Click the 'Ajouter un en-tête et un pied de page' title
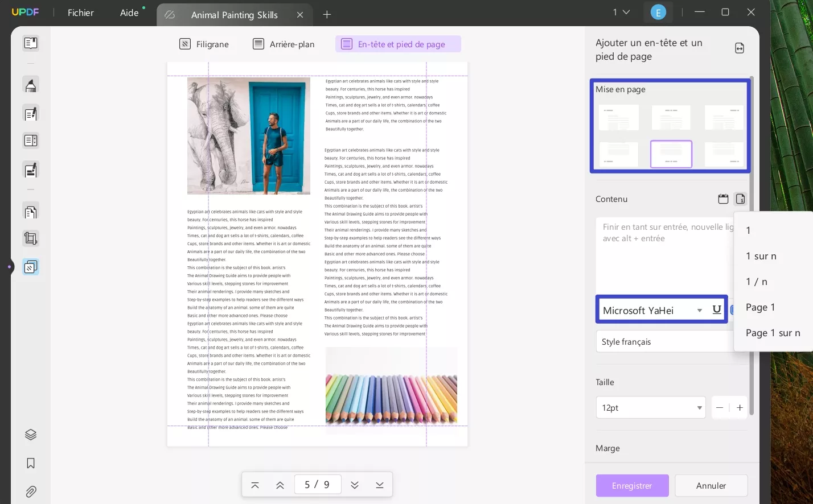813x504 pixels. coord(649,49)
